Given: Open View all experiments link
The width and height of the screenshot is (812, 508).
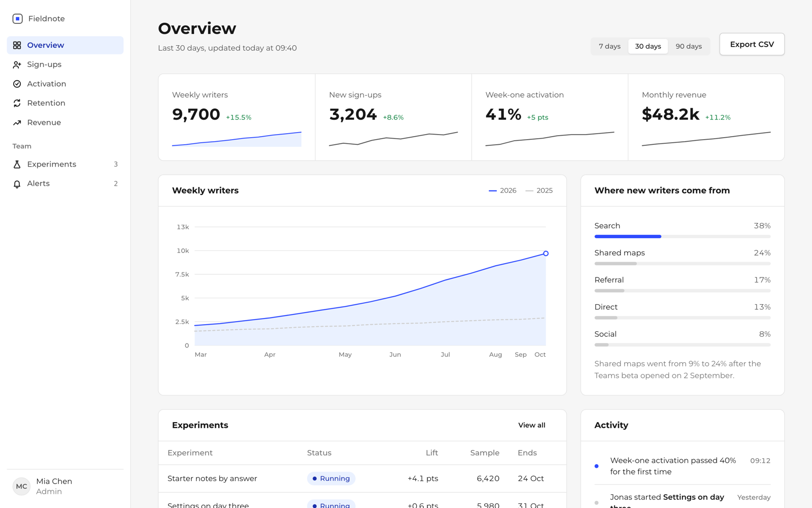Looking at the screenshot, I should [531, 425].
